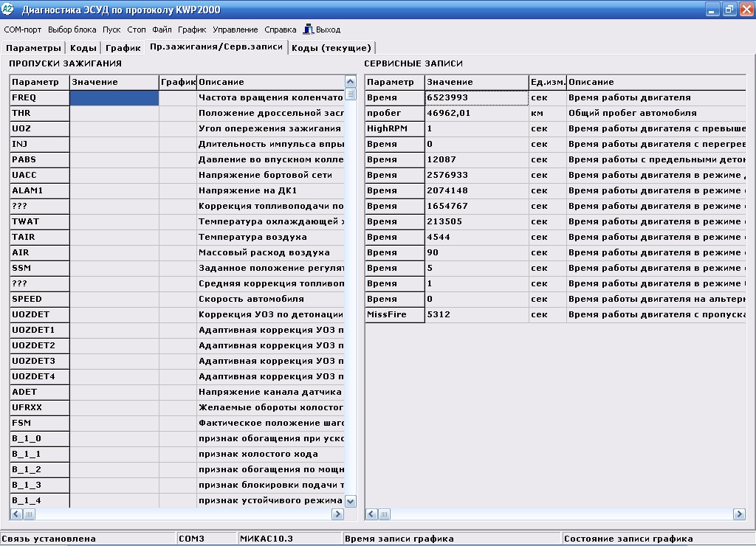The width and height of the screenshot is (756, 546).
Task: Click Стоп in the menu bar
Action: [x=137, y=30]
